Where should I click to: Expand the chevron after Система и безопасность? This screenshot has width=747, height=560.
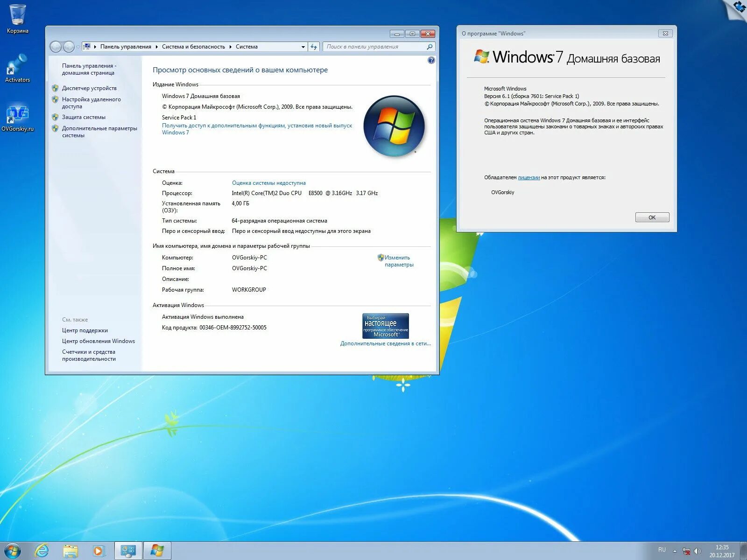(x=230, y=47)
